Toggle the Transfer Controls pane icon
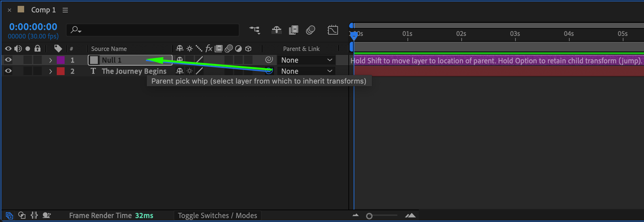The width and height of the screenshot is (644, 222). coord(22,215)
